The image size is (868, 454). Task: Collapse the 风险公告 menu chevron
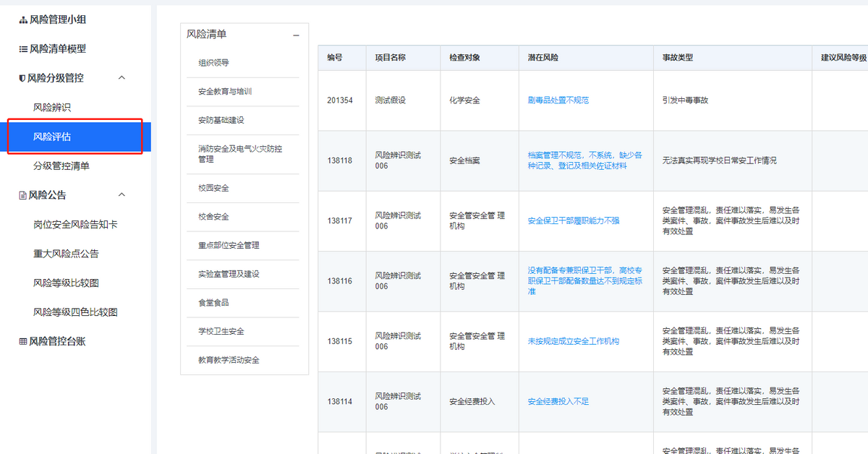[122, 194]
